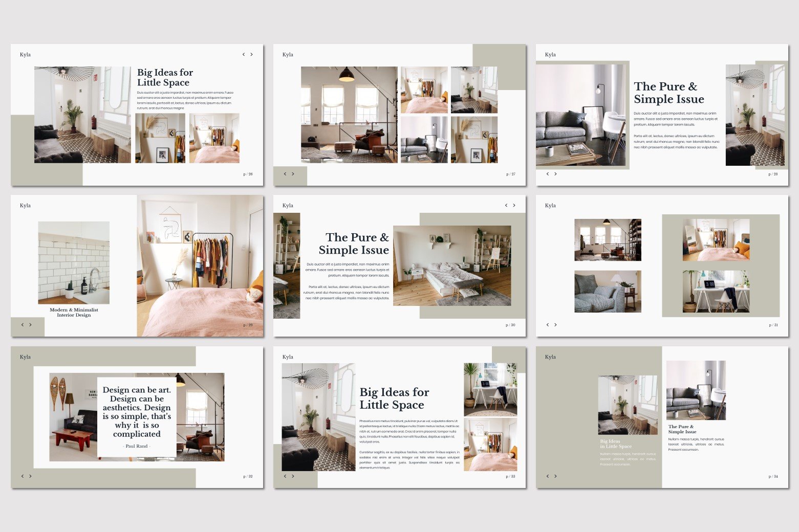The height and width of the screenshot is (532, 799).
Task: Click the previous arrow on slide p/28
Action: [x=548, y=174]
